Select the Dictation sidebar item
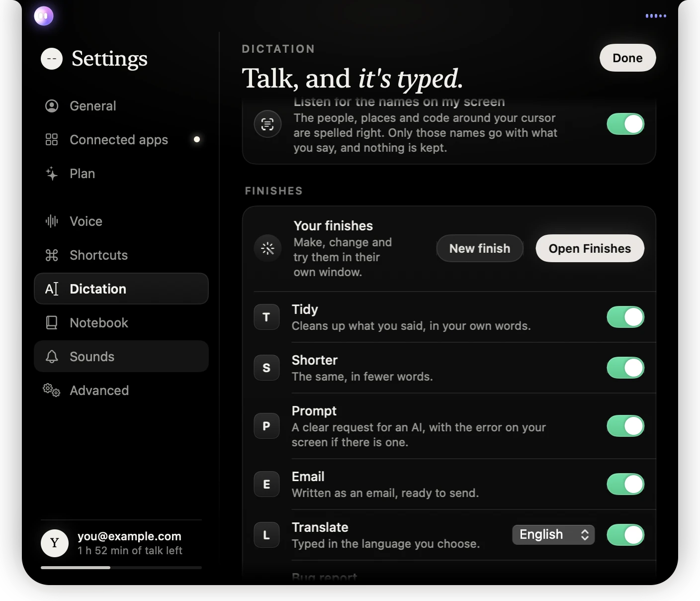The image size is (700, 601). click(x=121, y=289)
